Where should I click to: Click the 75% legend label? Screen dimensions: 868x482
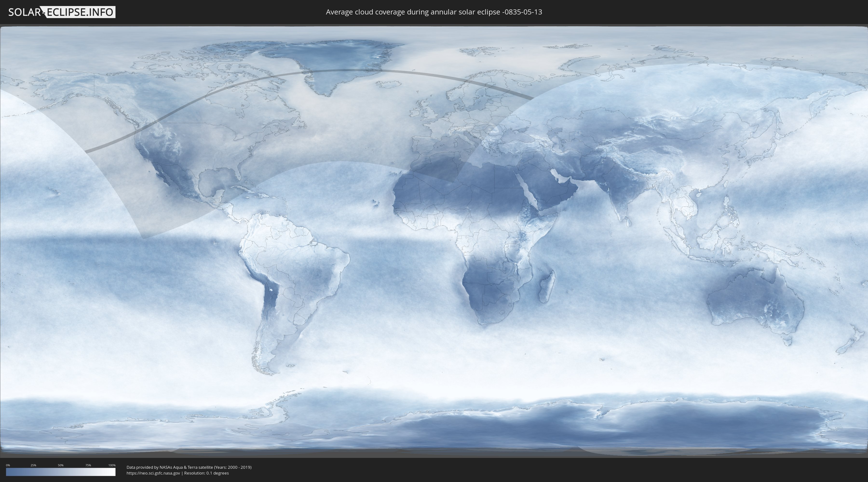88,465
